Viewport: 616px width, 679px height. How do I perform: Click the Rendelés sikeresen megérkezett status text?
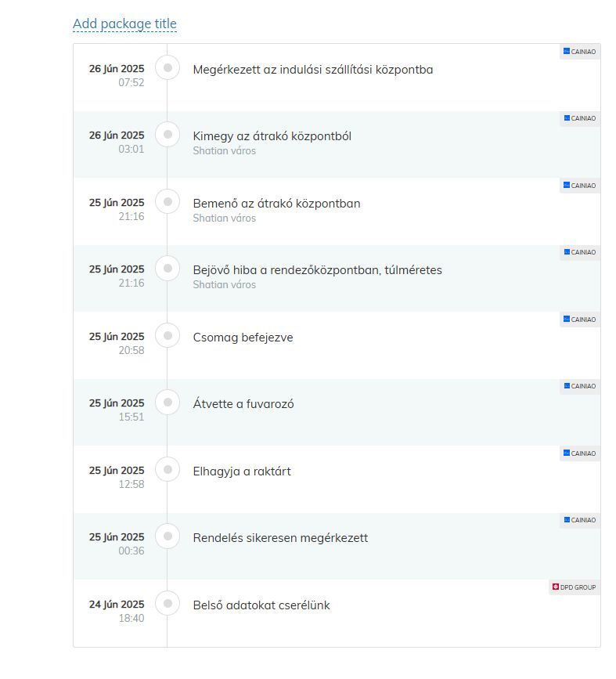tap(280, 538)
